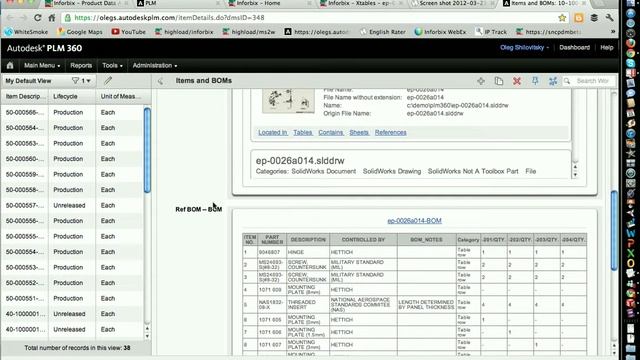Open the browser wrench settings icon

(609, 18)
